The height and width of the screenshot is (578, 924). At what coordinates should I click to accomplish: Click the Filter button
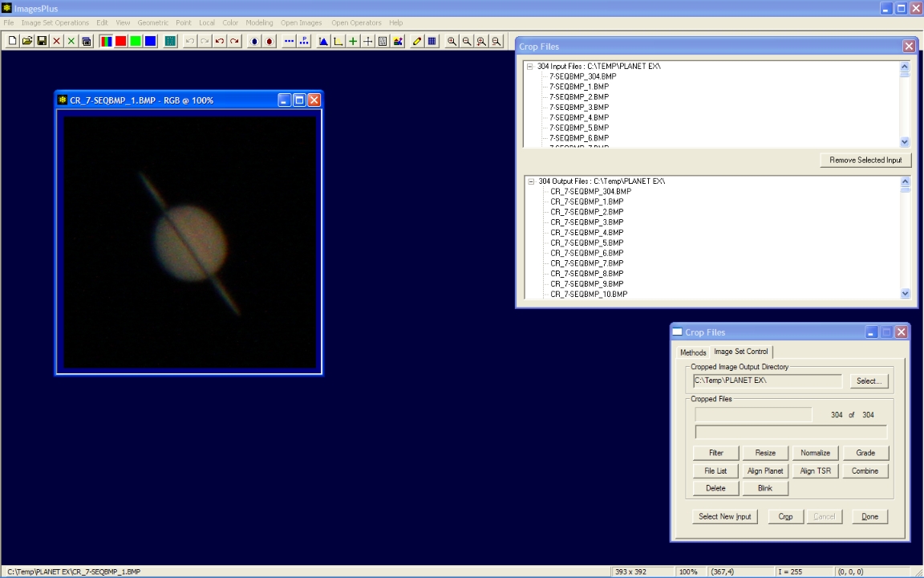(716, 453)
